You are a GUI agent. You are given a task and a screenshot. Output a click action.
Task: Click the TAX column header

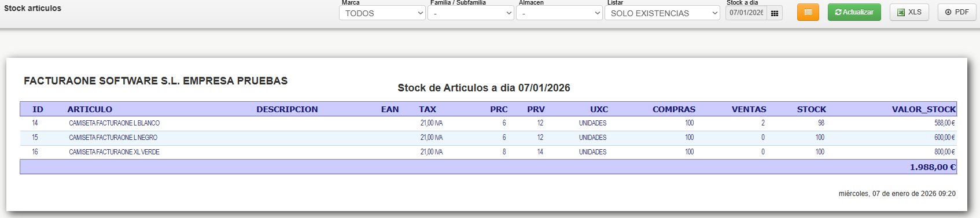pyautogui.click(x=428, y=109)
